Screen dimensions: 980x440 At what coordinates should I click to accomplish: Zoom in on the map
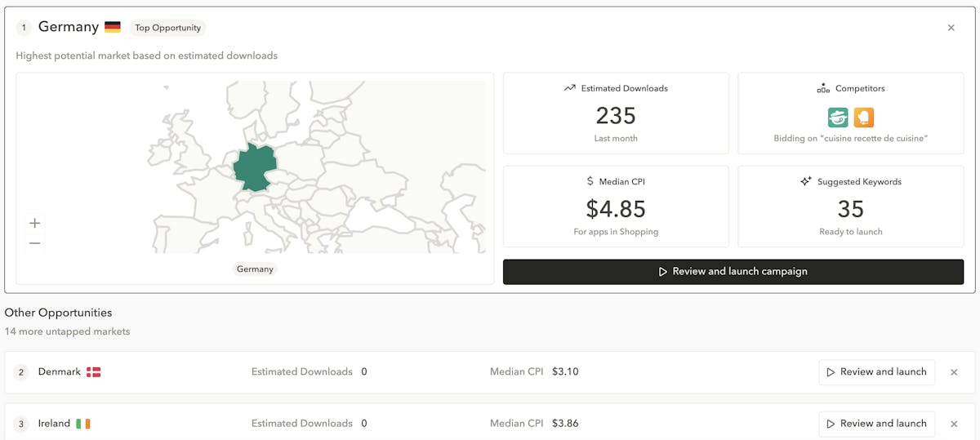coord(34,223)
